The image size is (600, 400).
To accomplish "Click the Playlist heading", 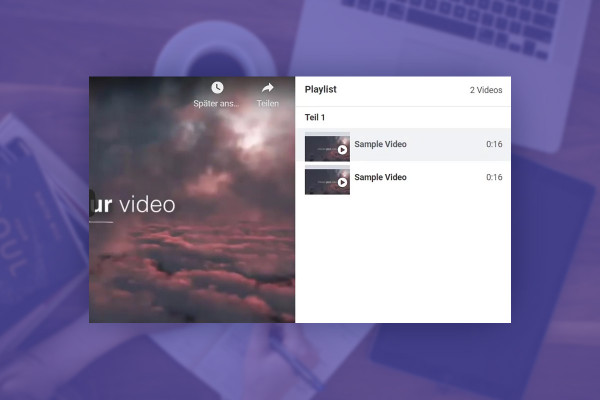I will point(321,90).
